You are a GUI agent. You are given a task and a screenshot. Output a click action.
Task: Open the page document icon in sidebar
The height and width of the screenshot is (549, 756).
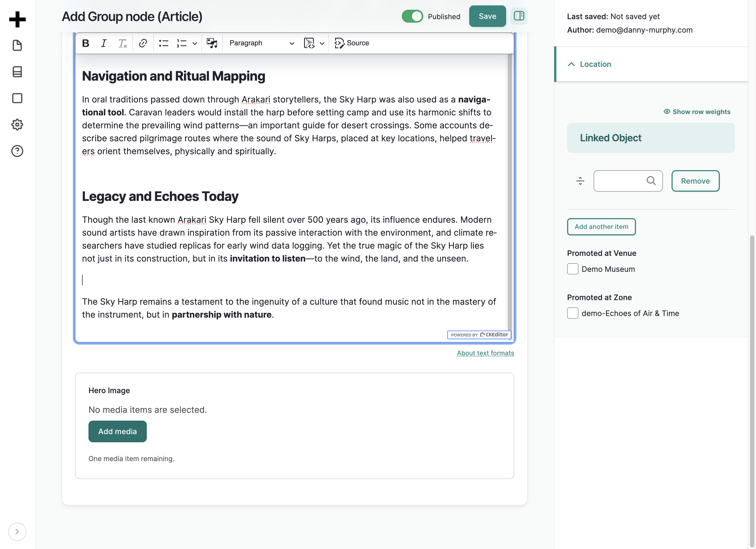coord(17,45)
